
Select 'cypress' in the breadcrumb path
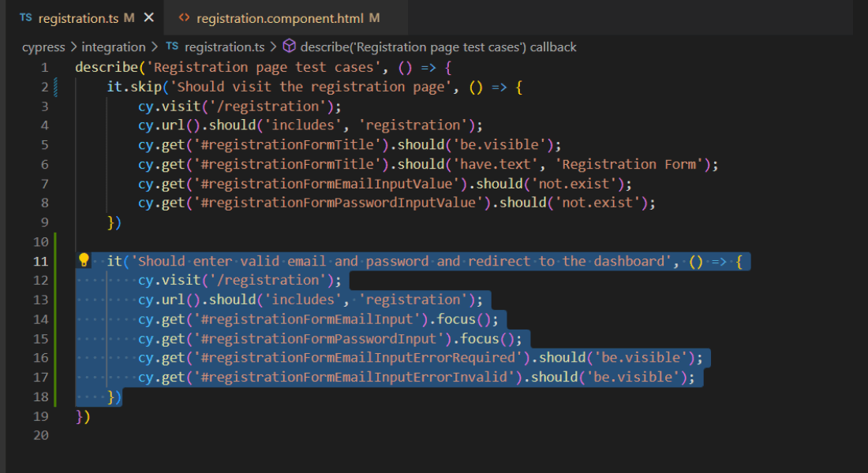coord(43,47)
